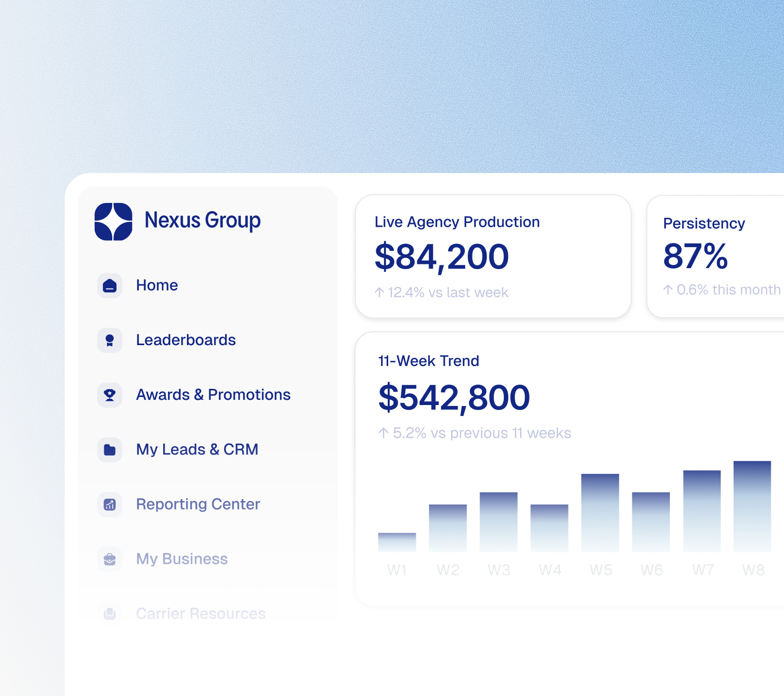Open the Live Agency Production card

[x=493, y=256]
